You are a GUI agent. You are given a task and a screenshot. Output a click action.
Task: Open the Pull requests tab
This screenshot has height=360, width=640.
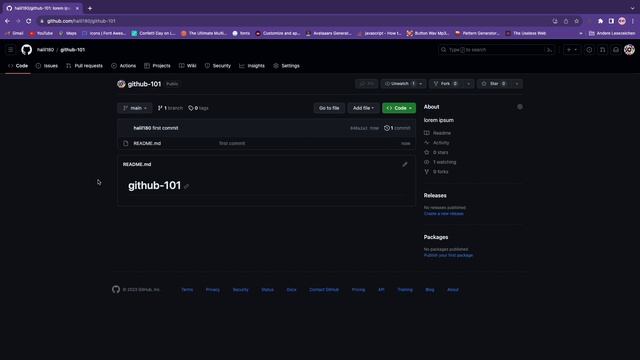pos(84,66)
